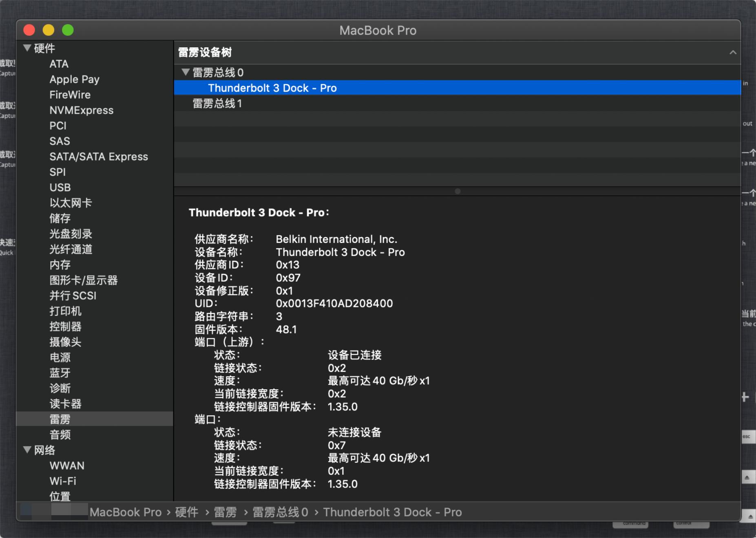Show 电源 information
Screen dimensions: 756x538
pyautogui.click(x=60, y=358)
